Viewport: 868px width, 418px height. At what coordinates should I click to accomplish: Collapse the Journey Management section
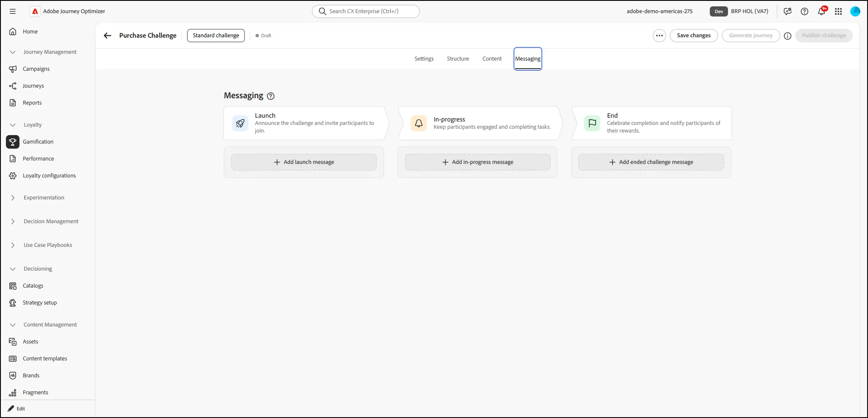coord(13,52)
